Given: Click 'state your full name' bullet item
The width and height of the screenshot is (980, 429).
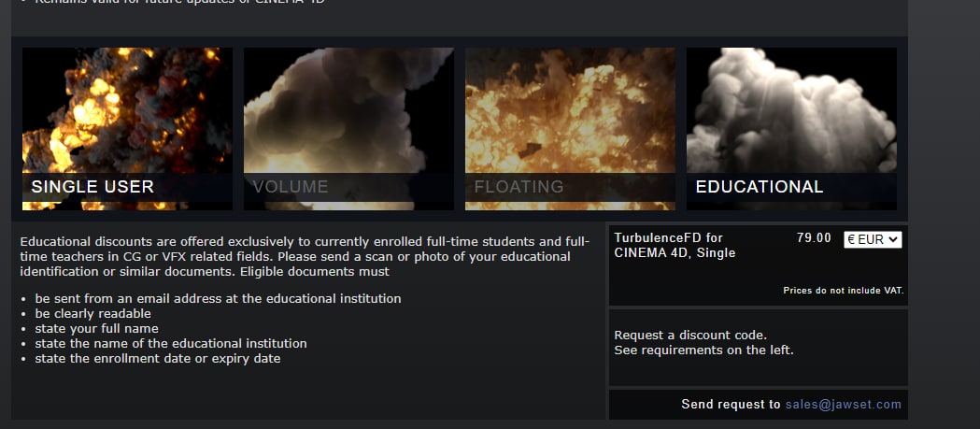Looking at the screenshot, I should click(x=97, y=329).
